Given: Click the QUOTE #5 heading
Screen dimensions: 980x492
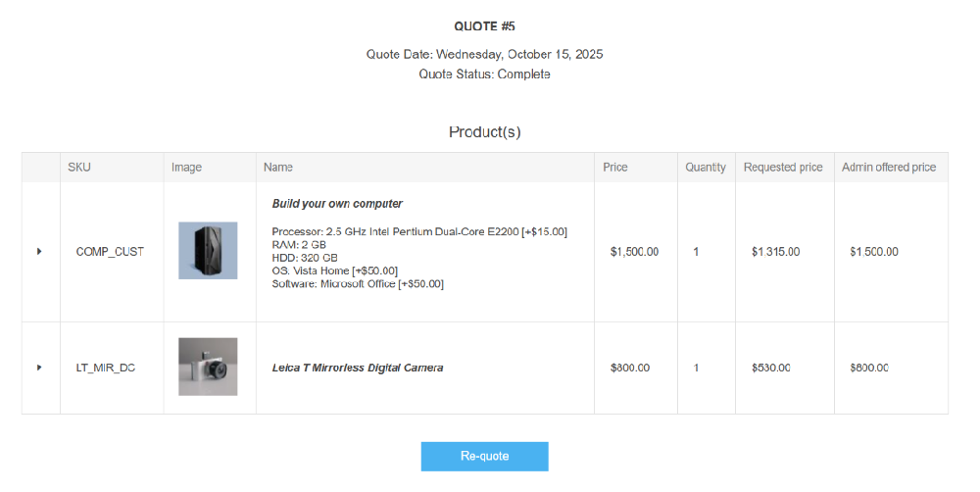Looking at the screenshot, I should tap(484, 26).
